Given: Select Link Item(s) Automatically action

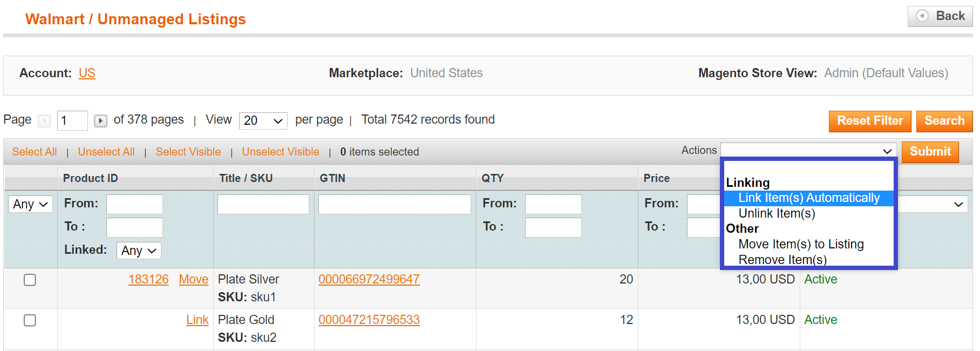Looking at the screenshot, I should 809,198.
